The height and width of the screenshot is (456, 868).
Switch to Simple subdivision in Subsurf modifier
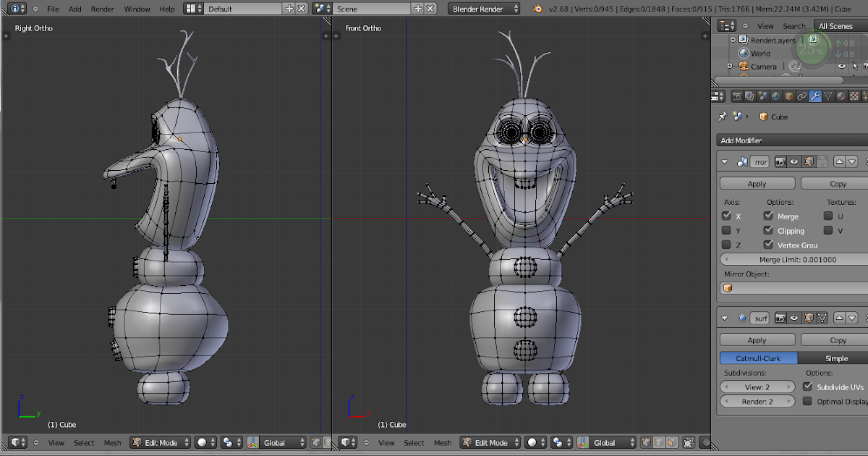tap(835, 358)
